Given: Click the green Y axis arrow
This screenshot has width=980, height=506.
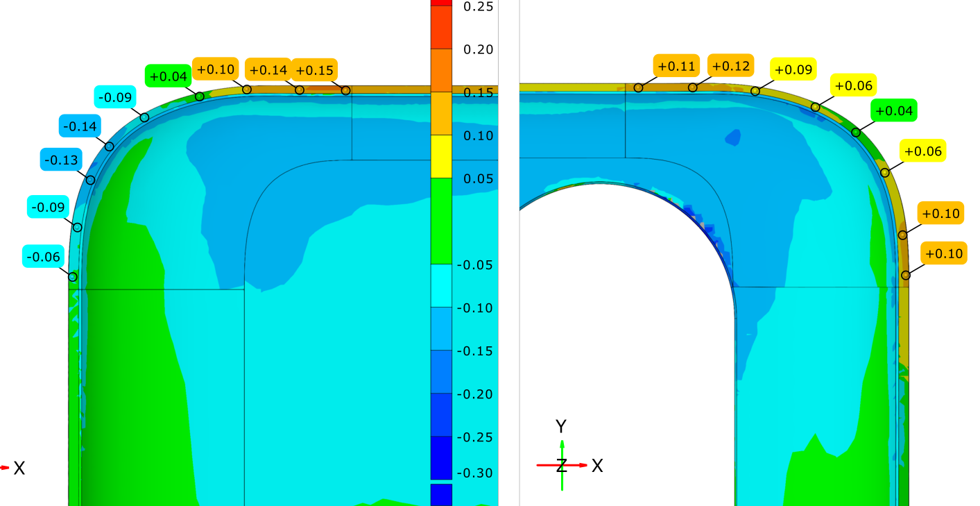Looking at the screenshot, I should click(x=562, y=446).
